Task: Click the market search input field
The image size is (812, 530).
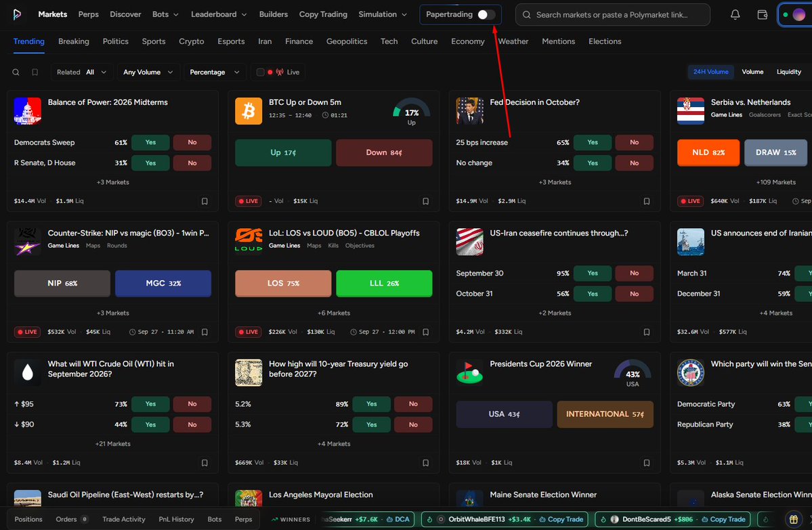Action: pyautogui.click(x=613, y=14)
